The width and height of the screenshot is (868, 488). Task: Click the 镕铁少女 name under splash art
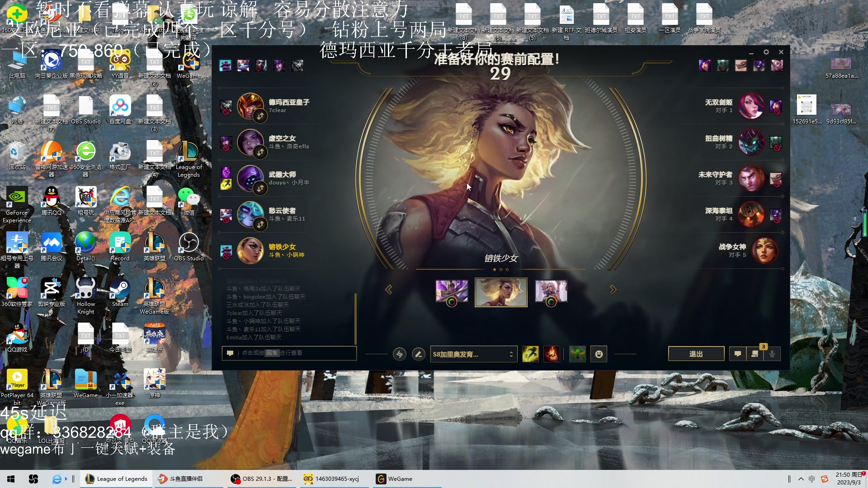point(501,258)
